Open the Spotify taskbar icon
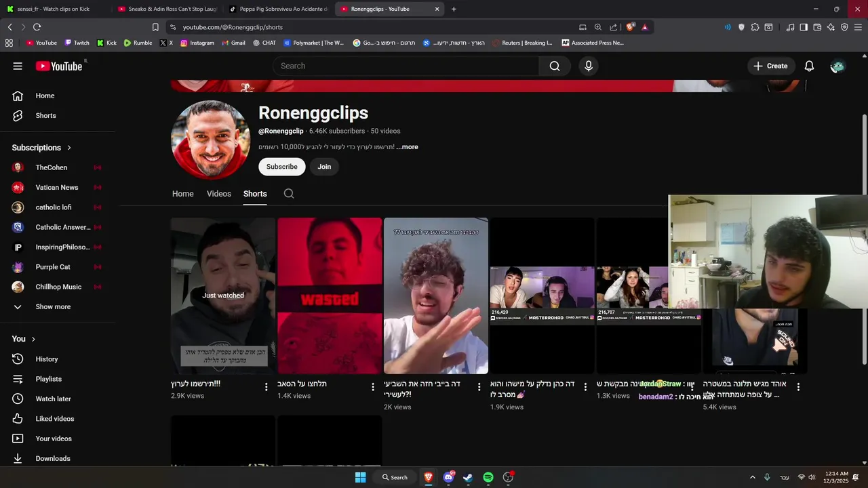 pyautogui.click(x=488, y=477)
